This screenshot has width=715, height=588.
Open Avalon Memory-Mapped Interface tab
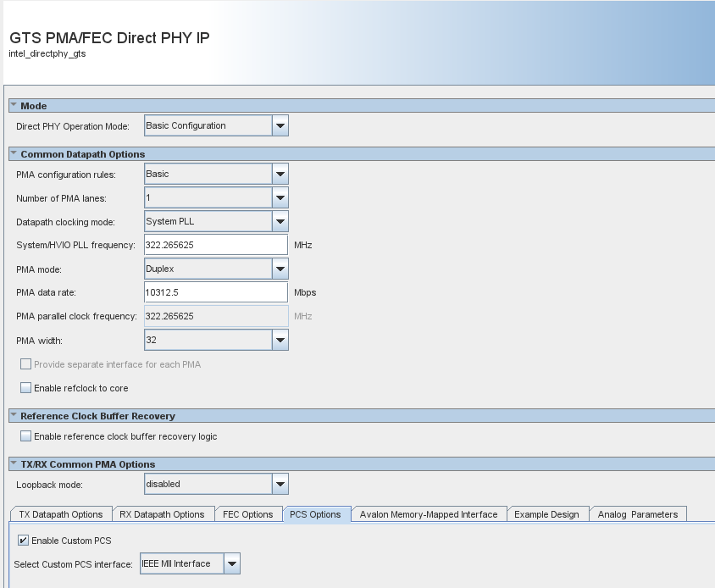click(429, 514)
